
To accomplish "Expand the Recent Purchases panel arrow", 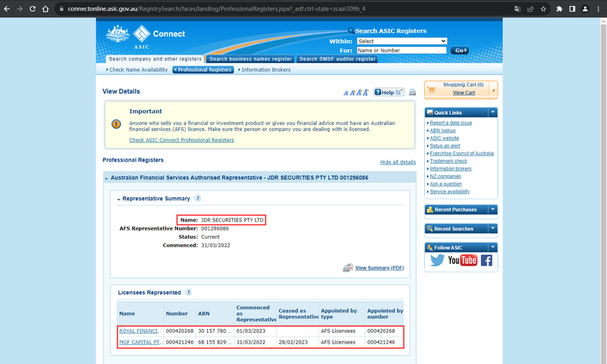I will coord(492,209).
